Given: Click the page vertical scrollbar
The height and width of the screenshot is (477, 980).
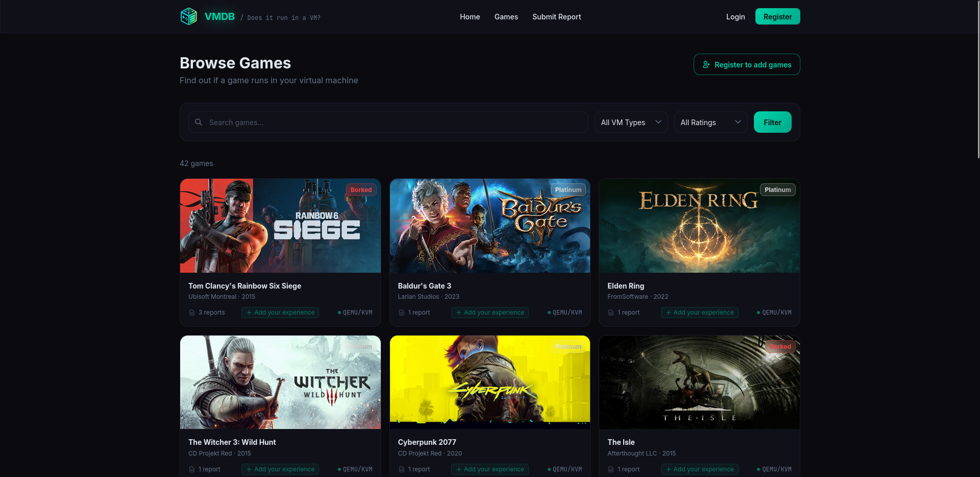Looking at the screenshot, I should tap(977, 82).
